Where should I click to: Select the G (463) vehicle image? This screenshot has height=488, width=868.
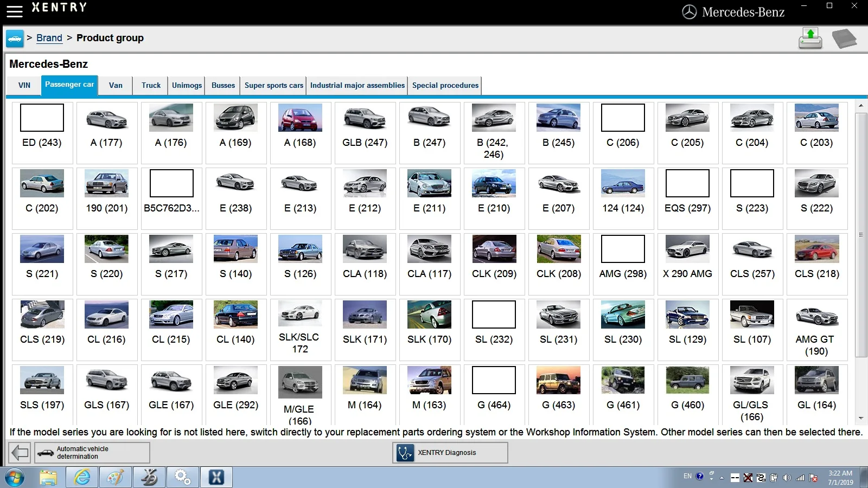[x=559, y=380]
